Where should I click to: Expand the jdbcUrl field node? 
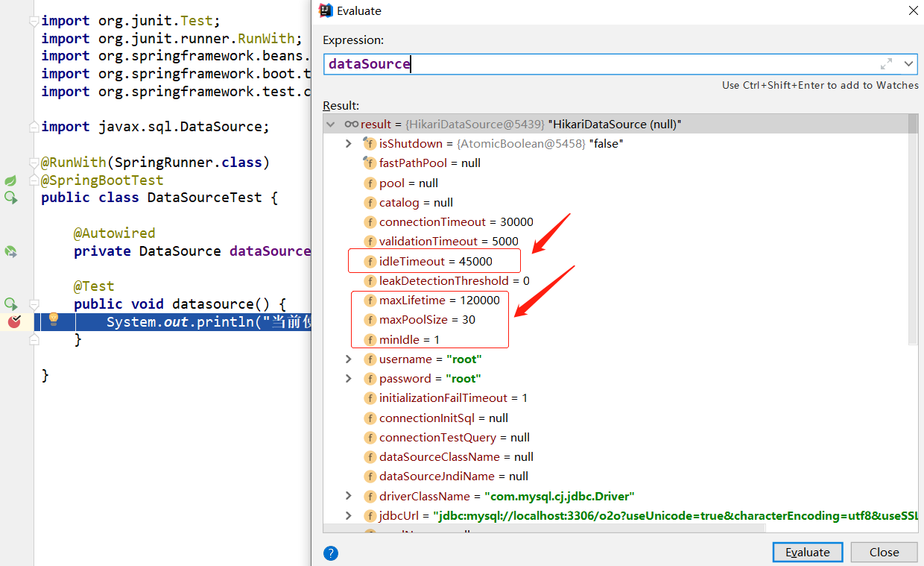[x=348, y=515]
